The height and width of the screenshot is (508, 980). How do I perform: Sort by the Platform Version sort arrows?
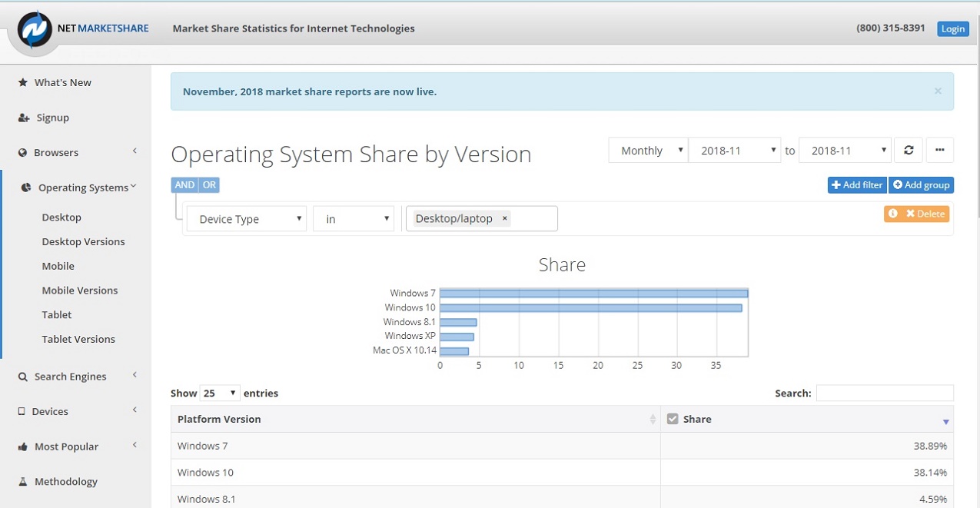[x=653, y=420]
